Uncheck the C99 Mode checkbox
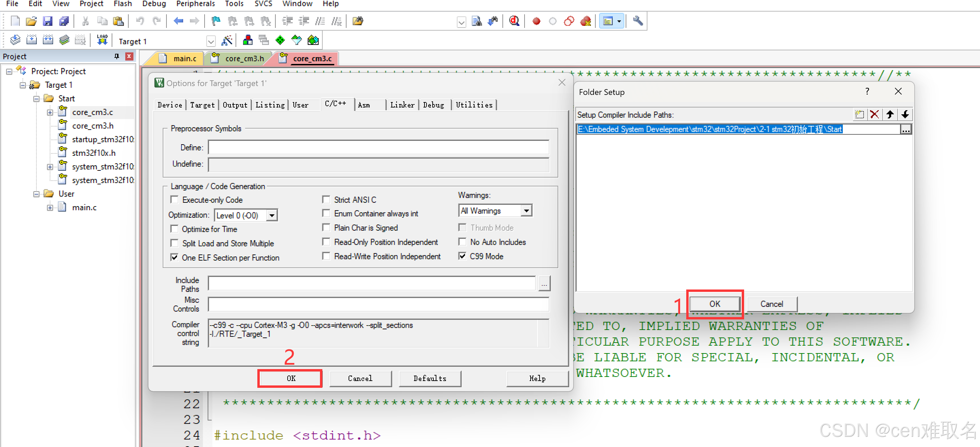Viewport: 980px width, 447px height. pyautogui.click(x=462, y=256)
